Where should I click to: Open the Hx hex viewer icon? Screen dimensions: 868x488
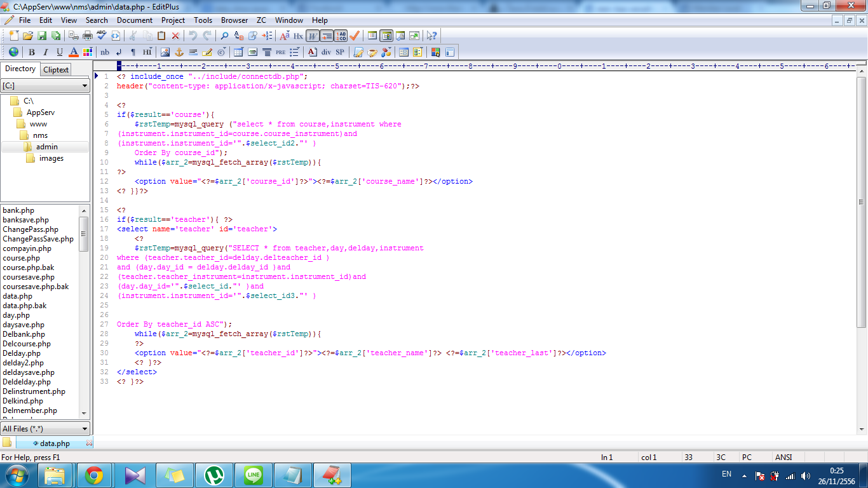[298, 36]
